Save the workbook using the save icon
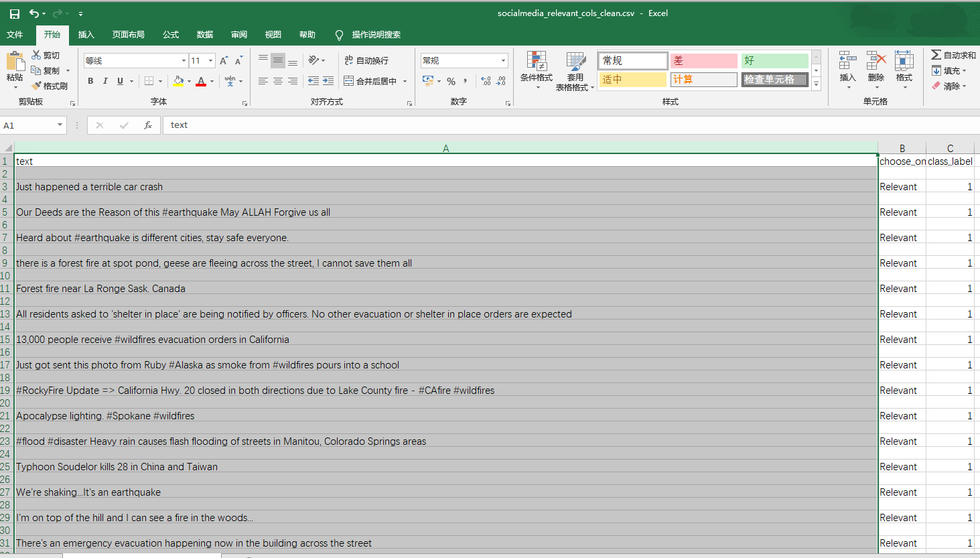980x558 pixels. click(15, 13)
